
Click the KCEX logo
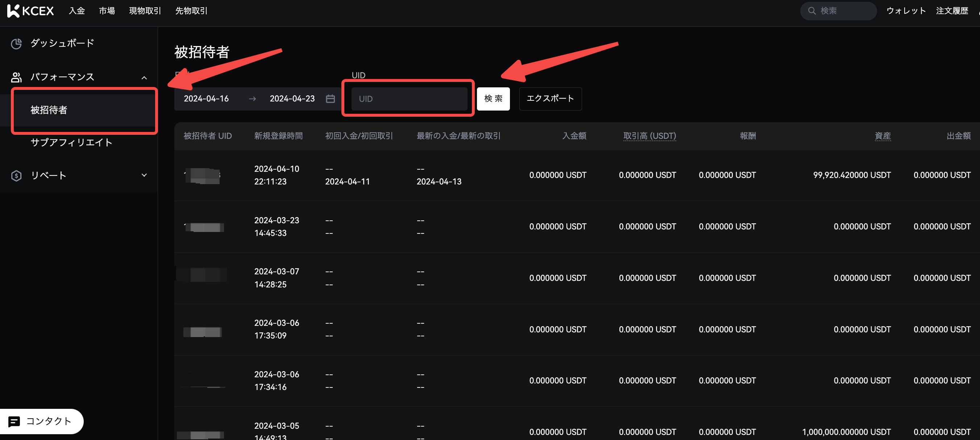click(30, 11)
